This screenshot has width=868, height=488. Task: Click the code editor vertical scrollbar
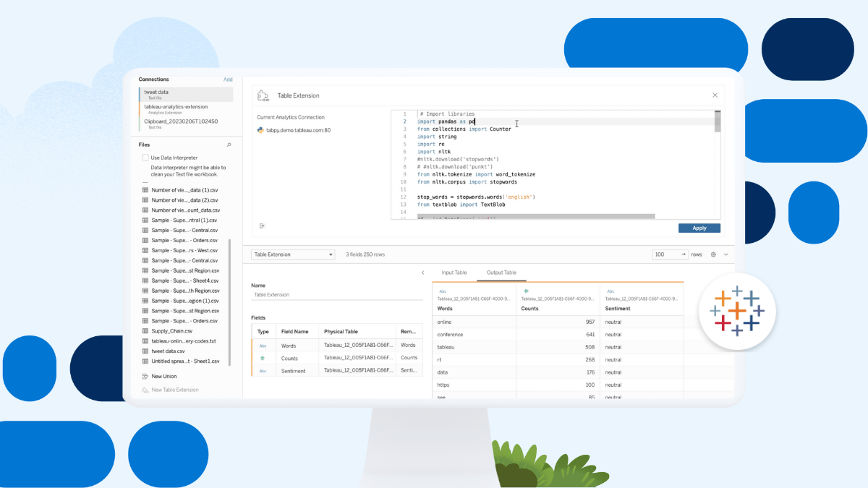point(718,121)
